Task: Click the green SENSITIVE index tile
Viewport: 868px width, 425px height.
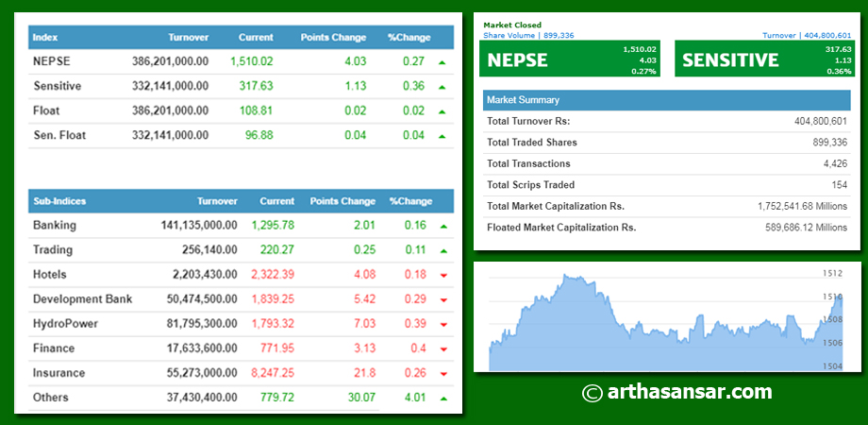Action: pos(764,59)
